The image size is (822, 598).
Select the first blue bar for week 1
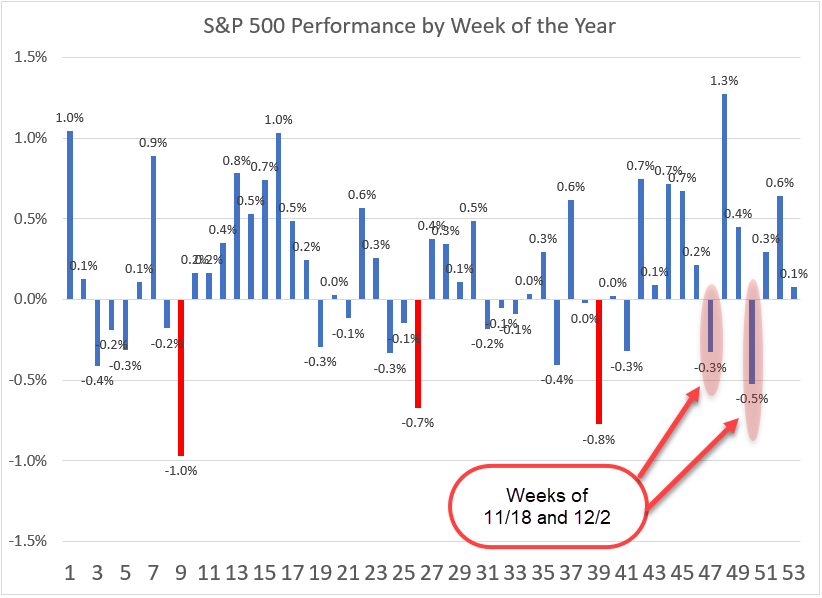pos(70,215)
